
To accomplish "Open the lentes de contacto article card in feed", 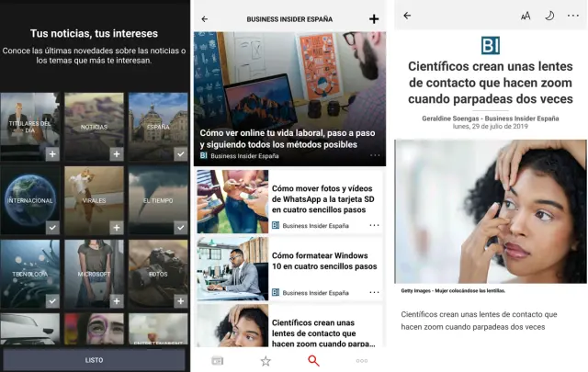I will click(289, 325).
